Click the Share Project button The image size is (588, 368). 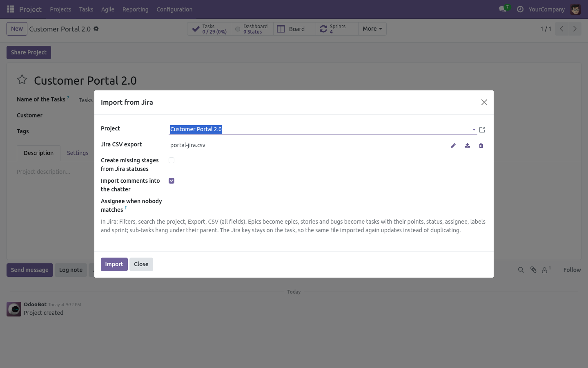tap(29, 52)
